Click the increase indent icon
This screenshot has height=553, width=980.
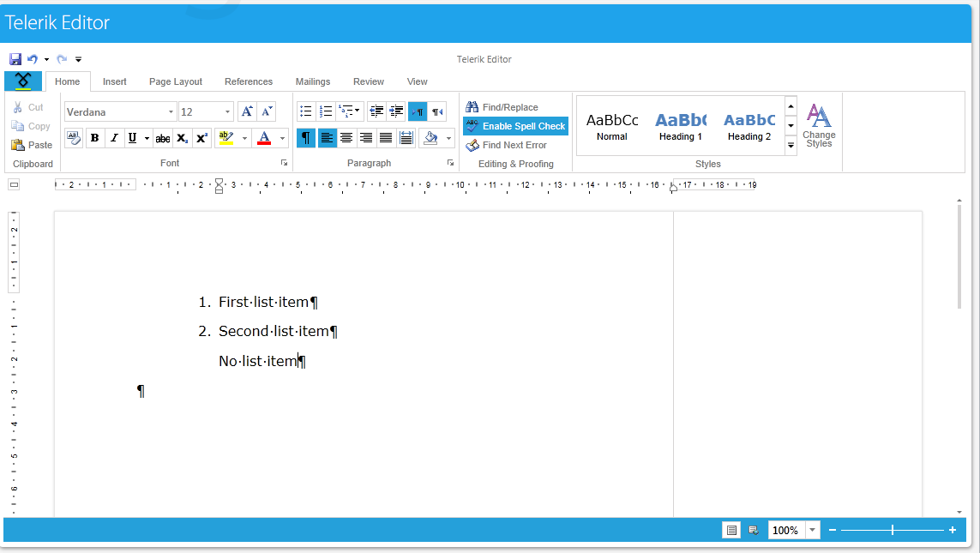[396, 111]
